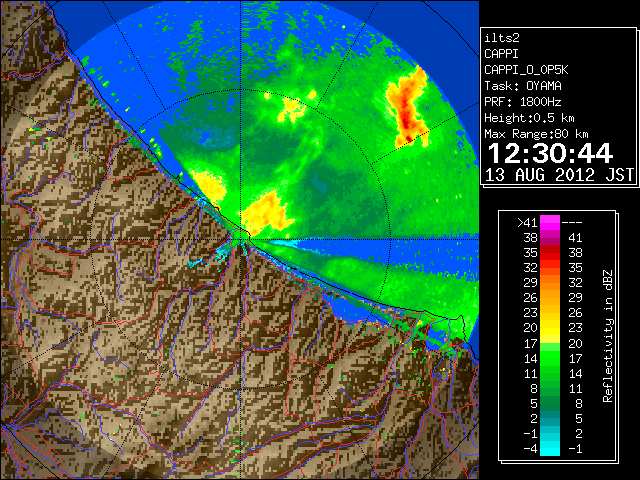
Task: Pick the magenta swatch atop the color bar
Action: (550, 222)
